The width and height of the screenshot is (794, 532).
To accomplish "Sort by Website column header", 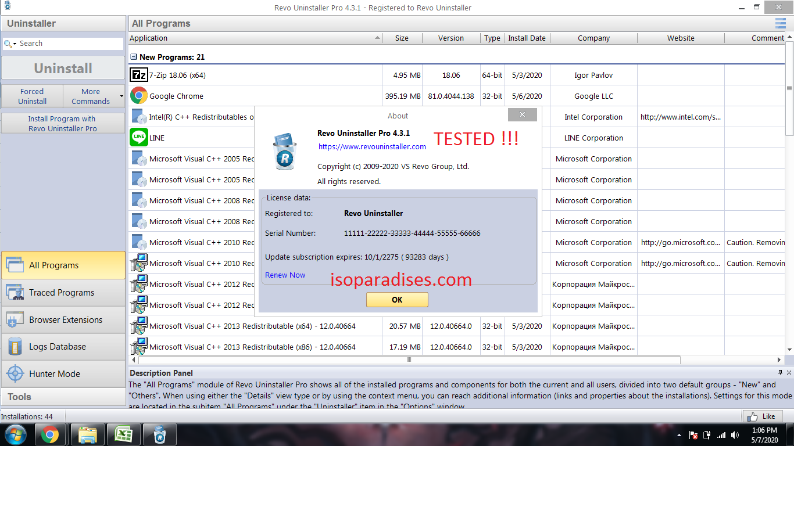I will click(681, 38).
